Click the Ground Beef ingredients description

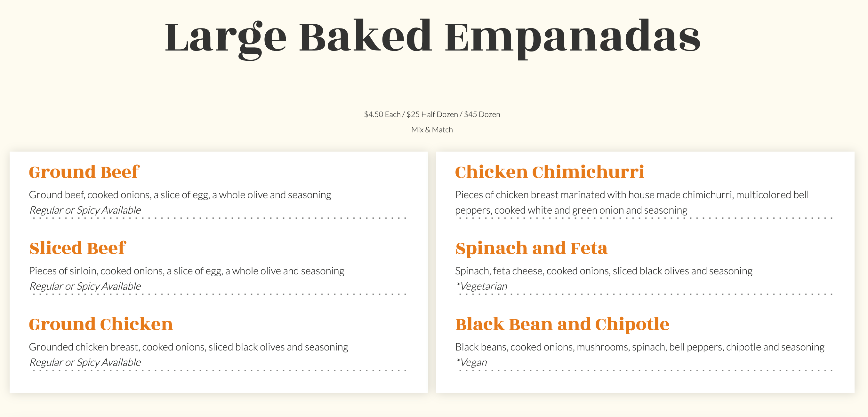point(180,195)
